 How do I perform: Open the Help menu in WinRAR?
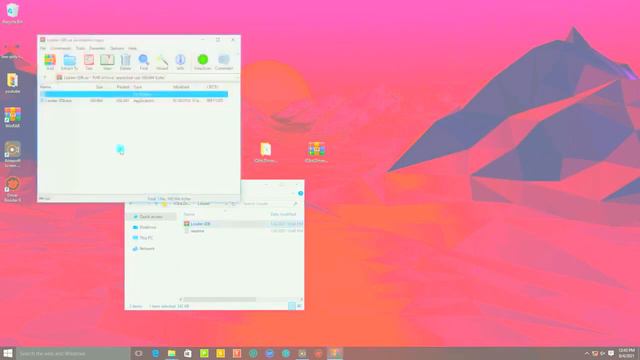pos(132,48)
